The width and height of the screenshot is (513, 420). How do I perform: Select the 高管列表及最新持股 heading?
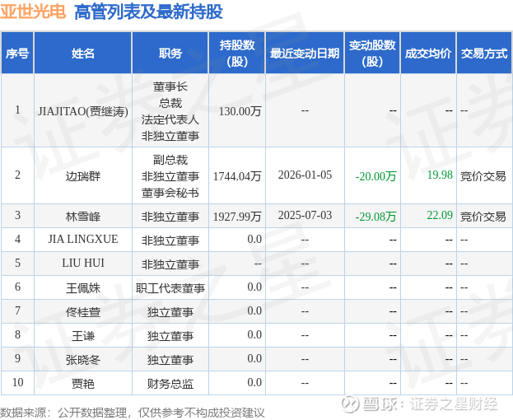[x=148, y=12]
